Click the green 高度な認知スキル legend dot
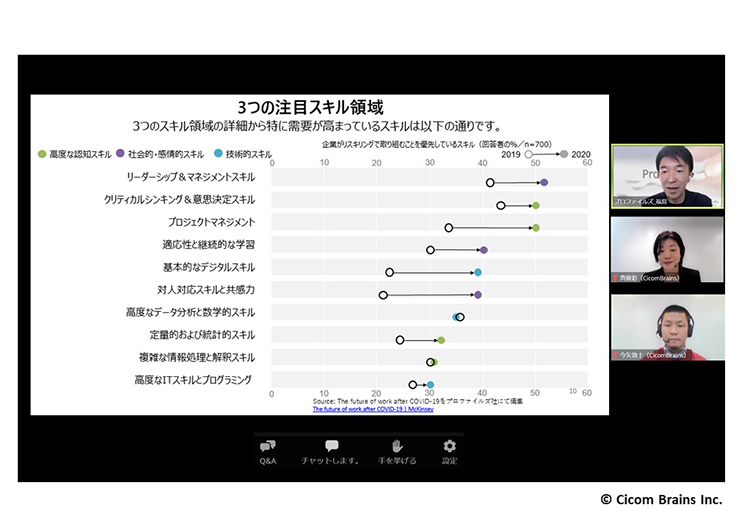Image resolution: width=740 pixels, height=512 pixels. [41, 155]
